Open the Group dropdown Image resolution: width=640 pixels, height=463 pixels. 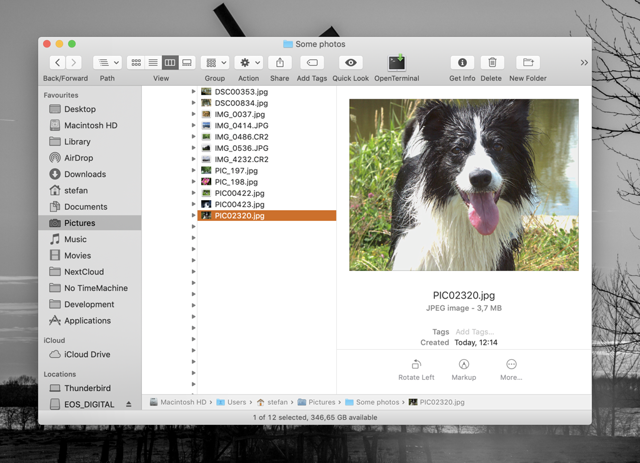(x=215, y=62)
